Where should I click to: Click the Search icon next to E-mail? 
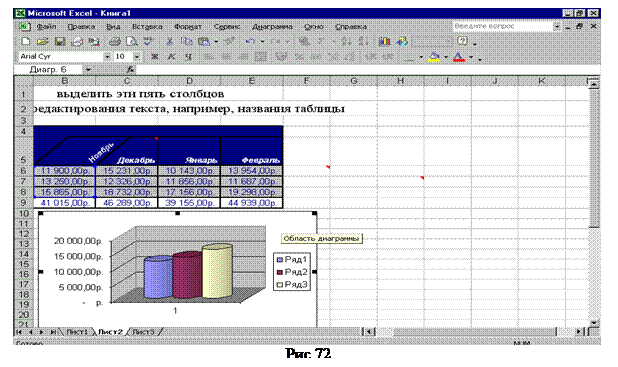click(x=94, y=41)
